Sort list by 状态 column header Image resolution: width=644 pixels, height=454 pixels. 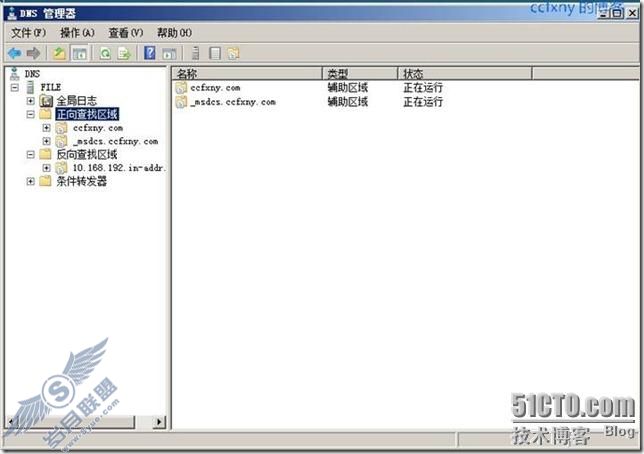(x=465, y=74)
